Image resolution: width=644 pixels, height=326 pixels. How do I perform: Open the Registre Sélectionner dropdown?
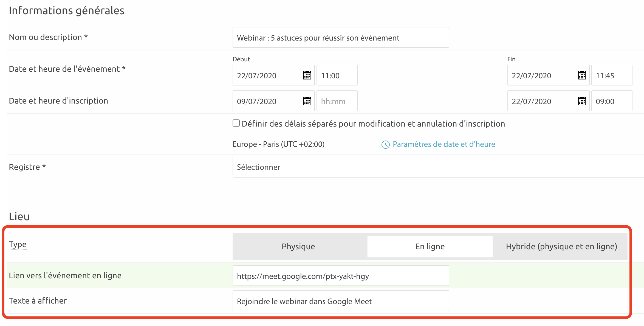436,167
